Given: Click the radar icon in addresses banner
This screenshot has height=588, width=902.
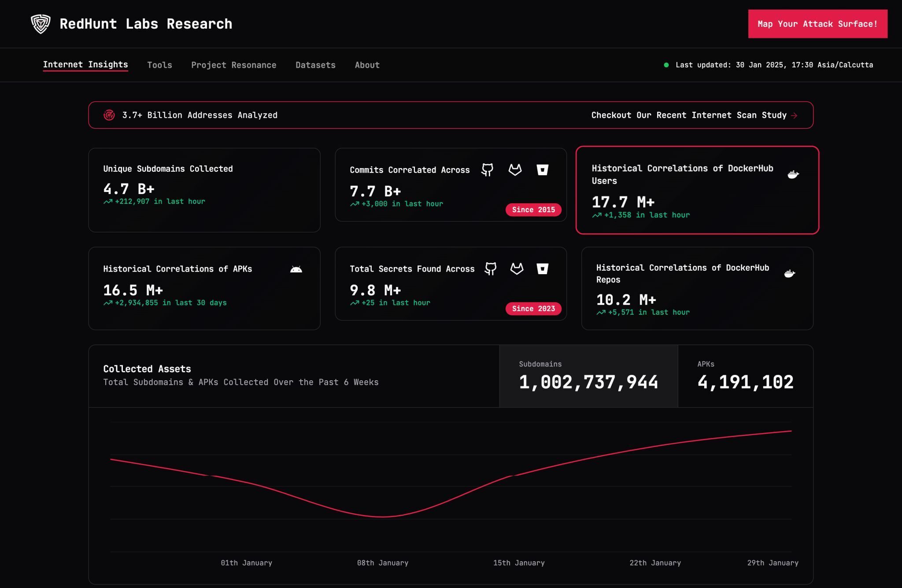Looking at the screenshot, I should 109,115.
